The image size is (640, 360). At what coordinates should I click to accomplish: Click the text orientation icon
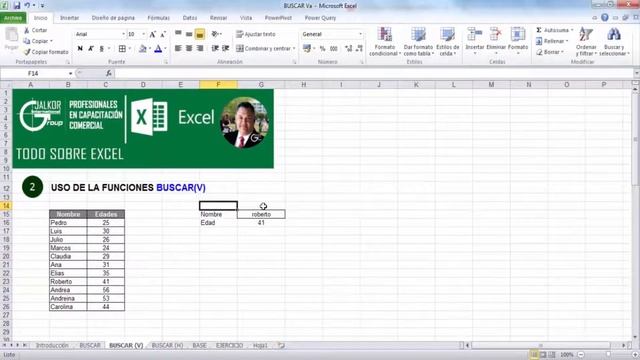[215, 34]
